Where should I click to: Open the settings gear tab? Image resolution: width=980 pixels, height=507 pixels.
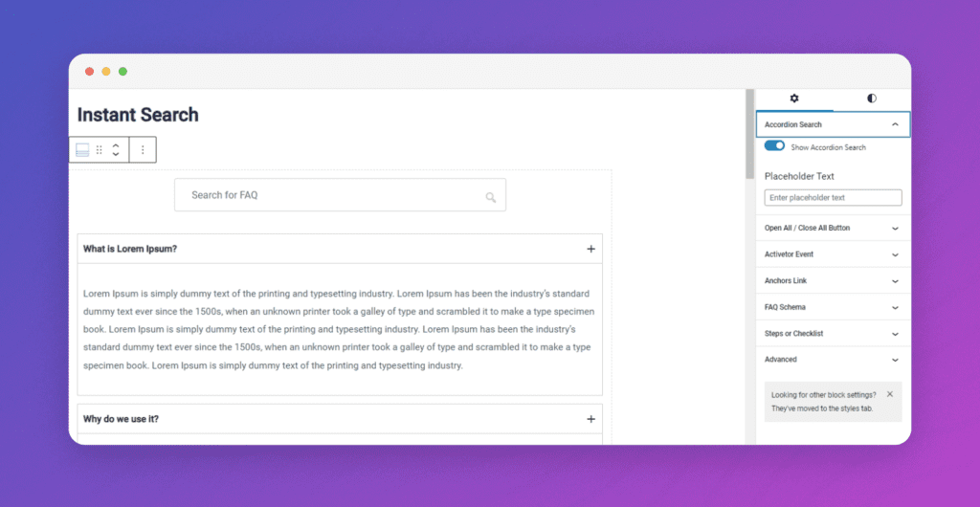[794, 99]
